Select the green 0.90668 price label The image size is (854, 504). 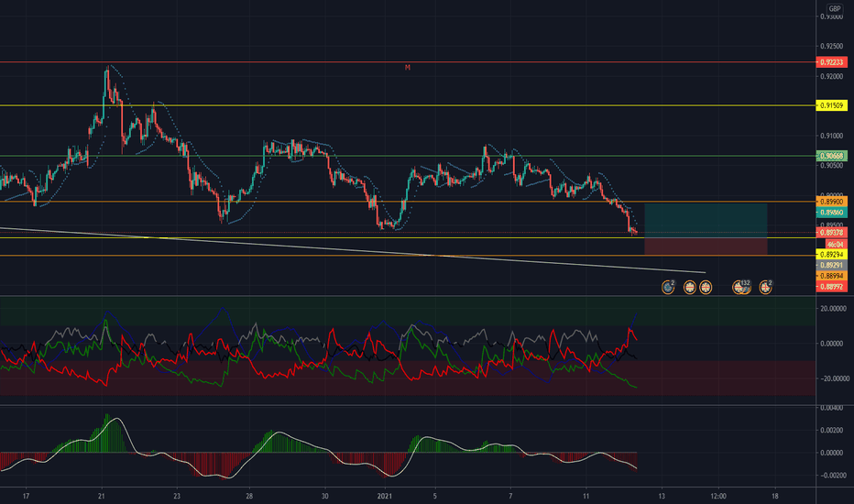(x=832, y=156)
